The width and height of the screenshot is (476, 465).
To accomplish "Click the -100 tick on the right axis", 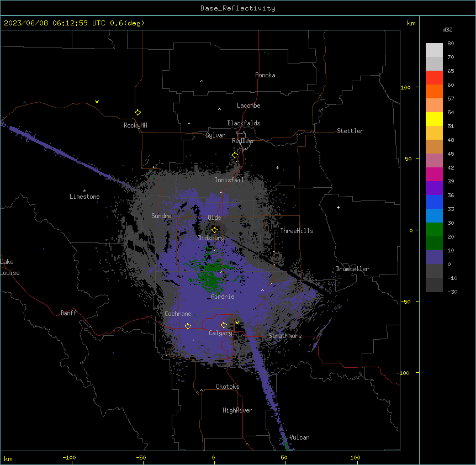I will 403,373.
